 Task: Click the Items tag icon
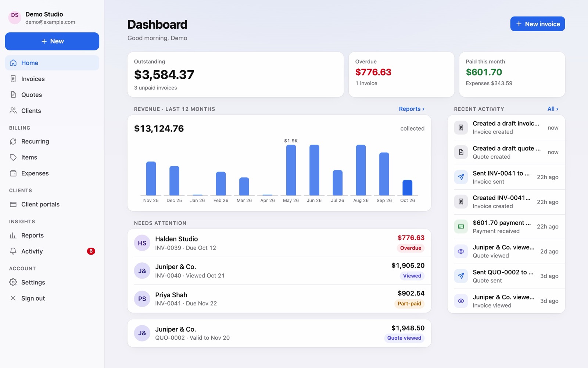tap(13, 157)
